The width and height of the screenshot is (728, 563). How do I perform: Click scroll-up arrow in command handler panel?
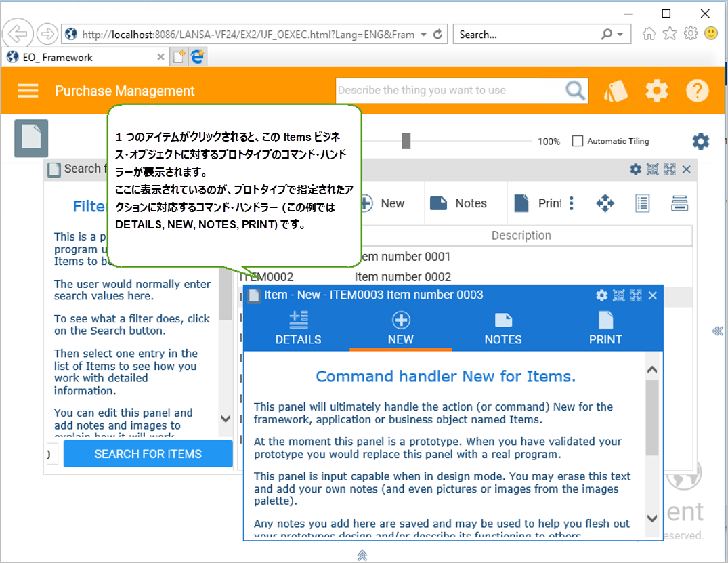coord(652,370)
